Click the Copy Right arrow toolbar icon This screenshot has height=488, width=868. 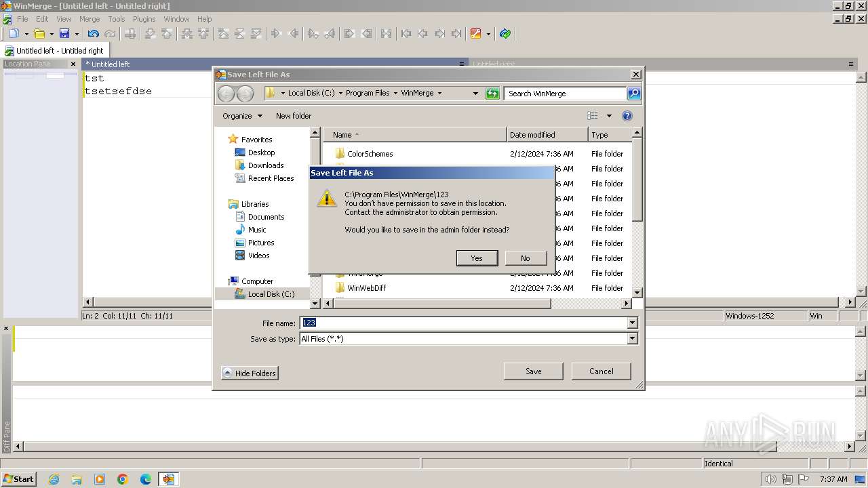point(276,33)
